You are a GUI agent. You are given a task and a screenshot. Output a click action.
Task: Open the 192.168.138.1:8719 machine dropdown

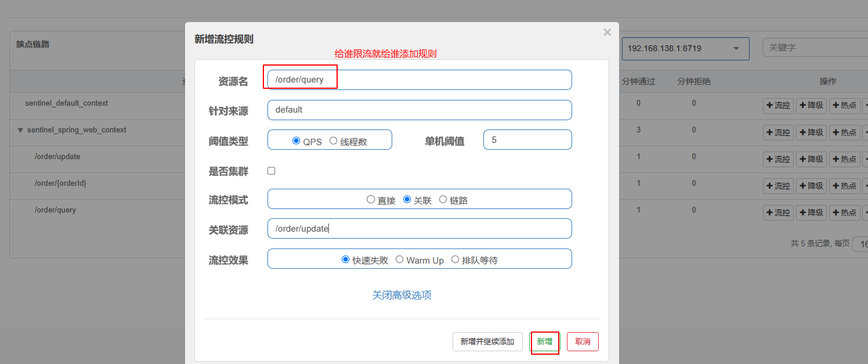point(686,48)
